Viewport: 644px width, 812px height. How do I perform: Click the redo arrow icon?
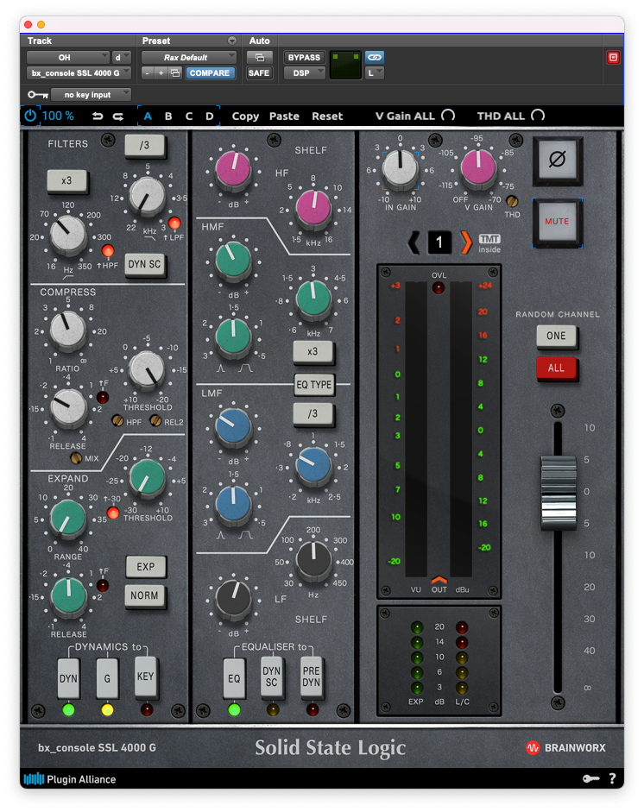tap(118, 116)
